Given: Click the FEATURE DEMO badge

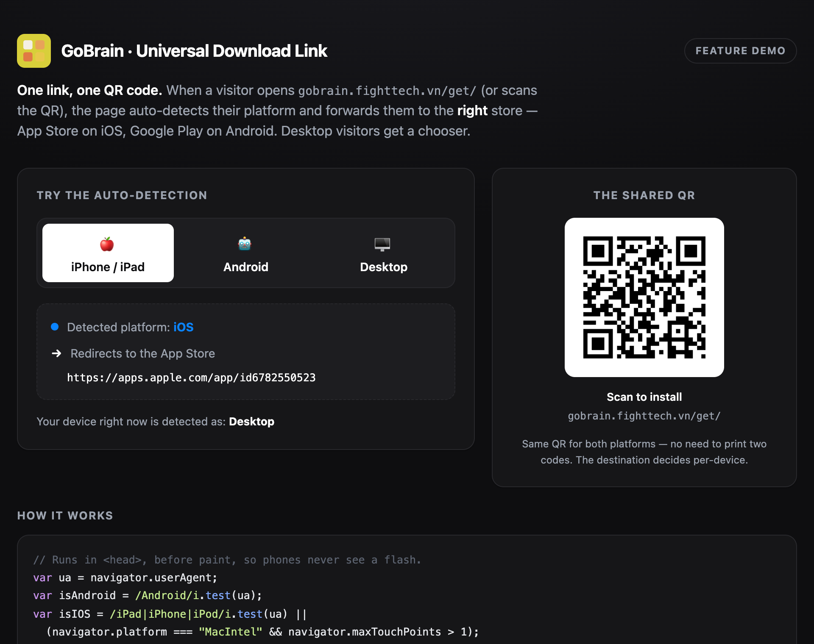Looking at the screenshot, I should [740, 51].
